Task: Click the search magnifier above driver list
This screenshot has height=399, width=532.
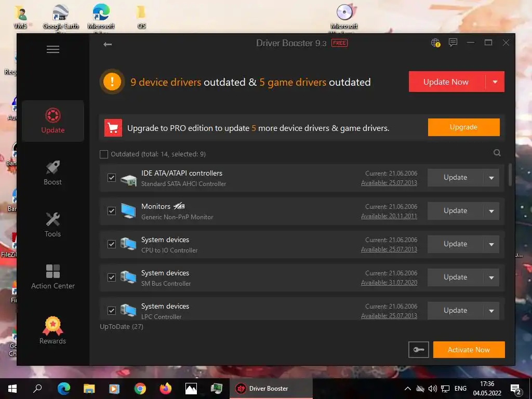Action: click(497, 153)
